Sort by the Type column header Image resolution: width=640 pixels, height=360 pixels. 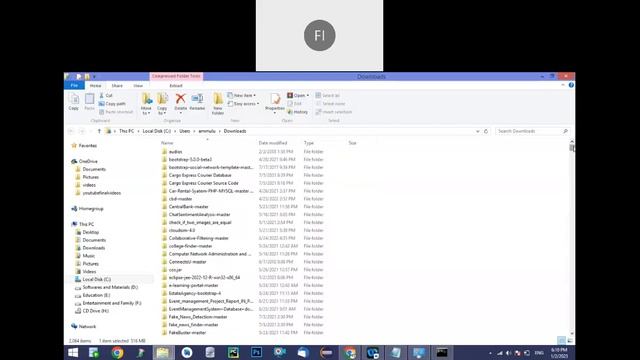[309, 143]
